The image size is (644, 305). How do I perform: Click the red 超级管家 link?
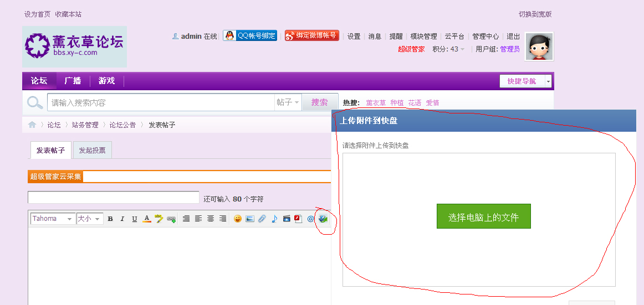pos(411,49)
